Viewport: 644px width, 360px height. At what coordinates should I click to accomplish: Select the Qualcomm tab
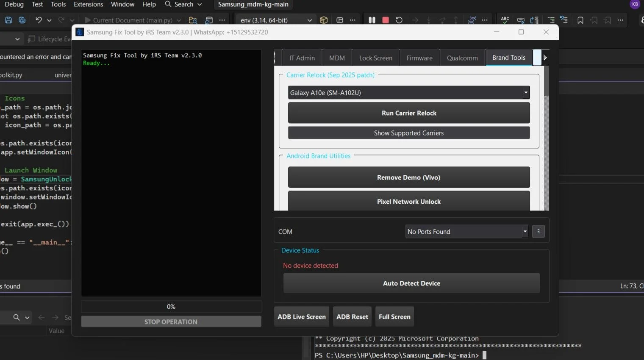pos(462,58)
